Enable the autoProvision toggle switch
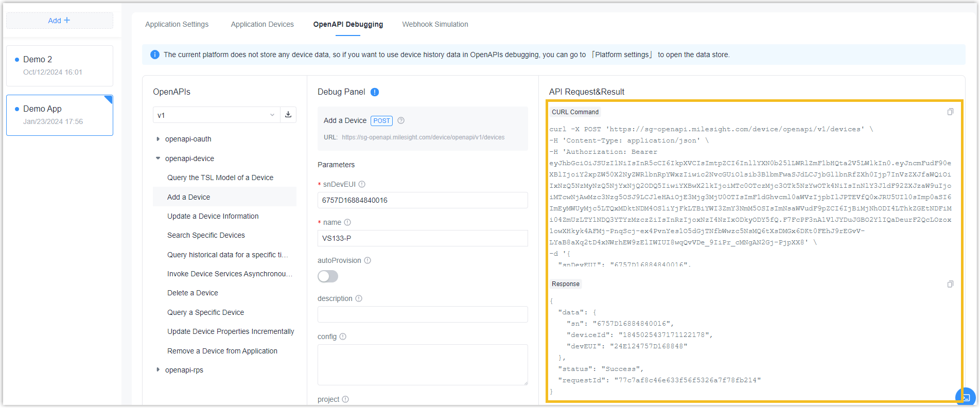 [x=328, y=276]
